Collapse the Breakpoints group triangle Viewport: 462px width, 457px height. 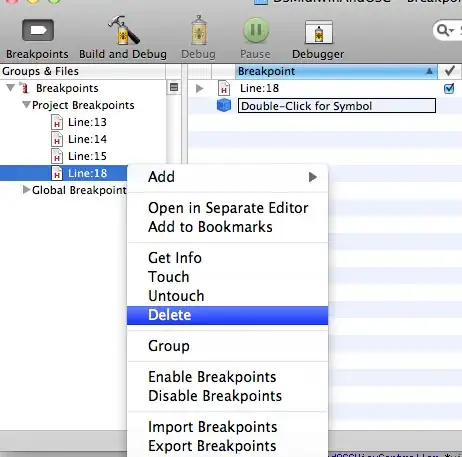click(11, 88)
